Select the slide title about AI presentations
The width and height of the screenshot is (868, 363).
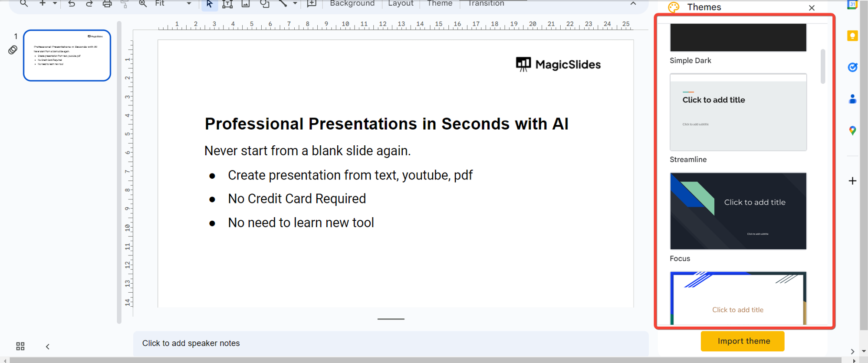tap(386, 124)
